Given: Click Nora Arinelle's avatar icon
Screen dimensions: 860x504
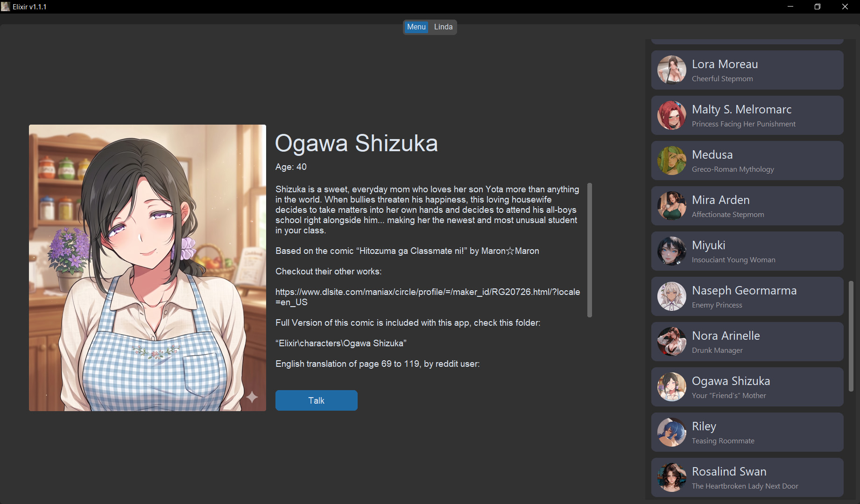Looking at the screenshot, I should coord(671,342).
